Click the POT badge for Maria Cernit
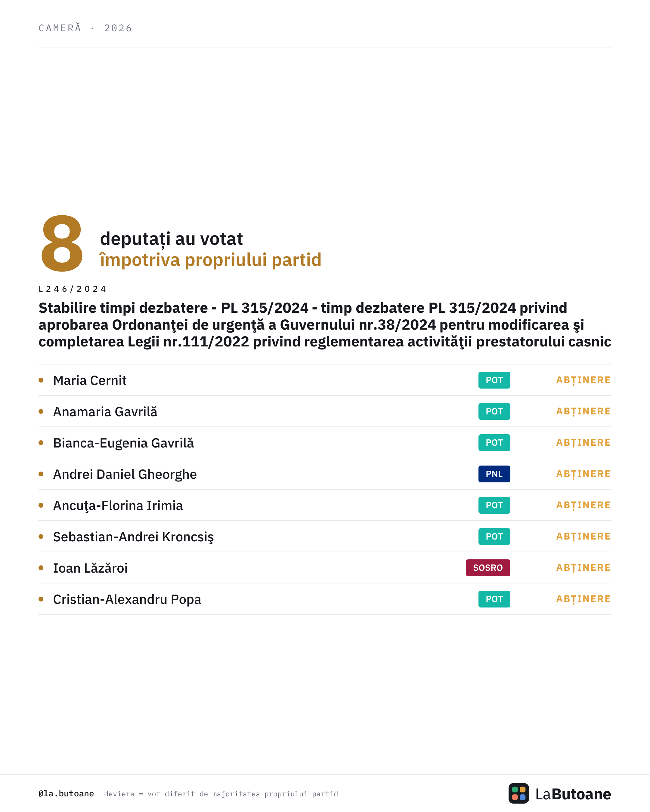Viewport: 650px width, 812px height. (x=494, y=380)
